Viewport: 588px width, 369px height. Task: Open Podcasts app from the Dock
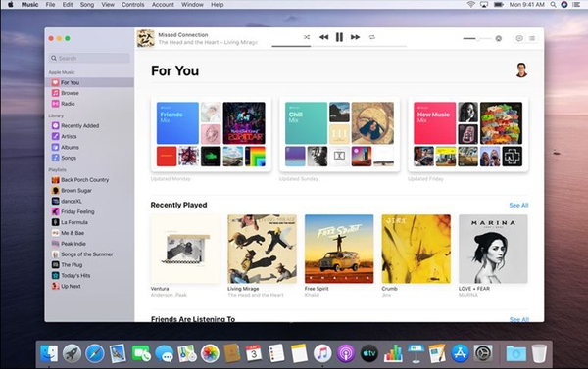[x=346, y=353]
